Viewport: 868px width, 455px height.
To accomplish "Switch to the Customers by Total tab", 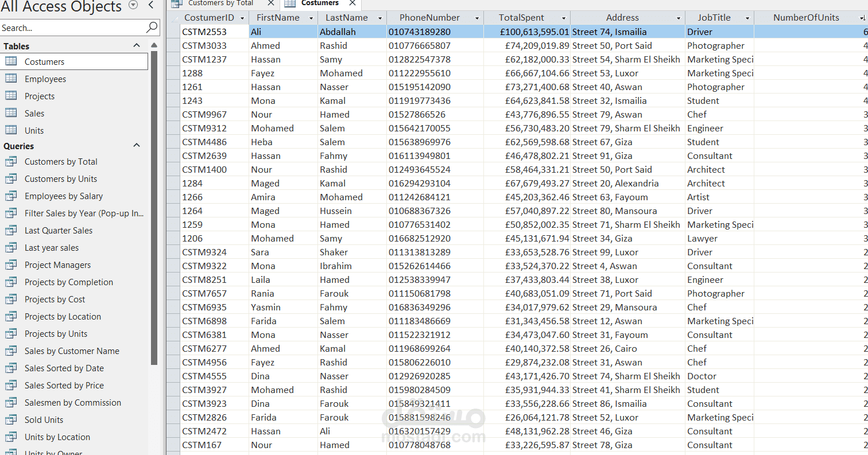I will point(221,3).
